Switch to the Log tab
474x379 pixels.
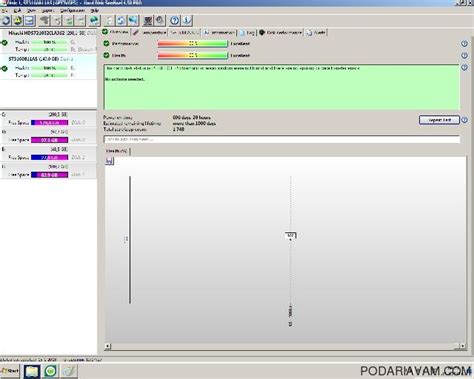coord(247,33)
